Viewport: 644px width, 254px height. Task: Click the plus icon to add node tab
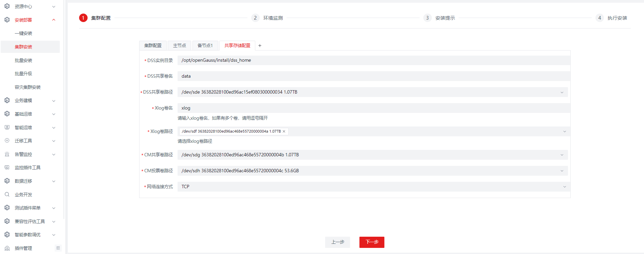260,46
